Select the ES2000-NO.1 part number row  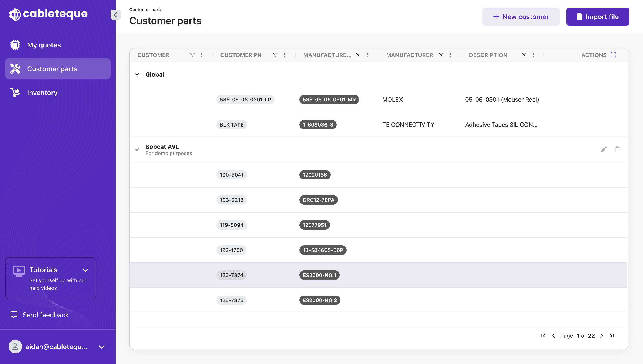click(x=378, y=275)
